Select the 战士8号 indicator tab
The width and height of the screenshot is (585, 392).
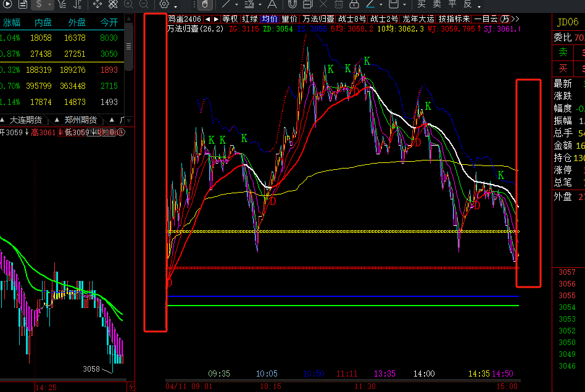coord(352,19)
